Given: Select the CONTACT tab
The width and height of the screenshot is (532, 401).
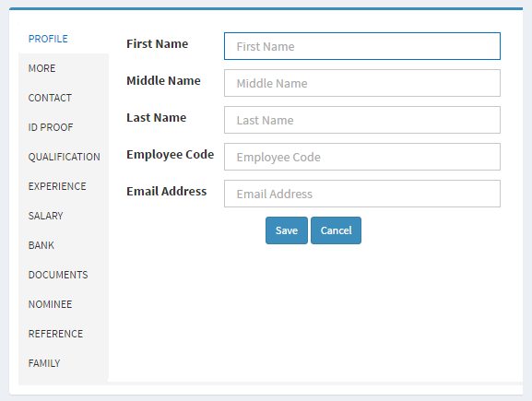Looking at the screenshot, I should pos(50,98).
